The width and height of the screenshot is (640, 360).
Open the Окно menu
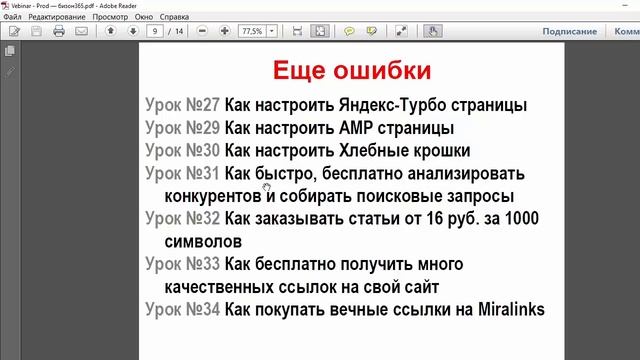click(144, 17)
